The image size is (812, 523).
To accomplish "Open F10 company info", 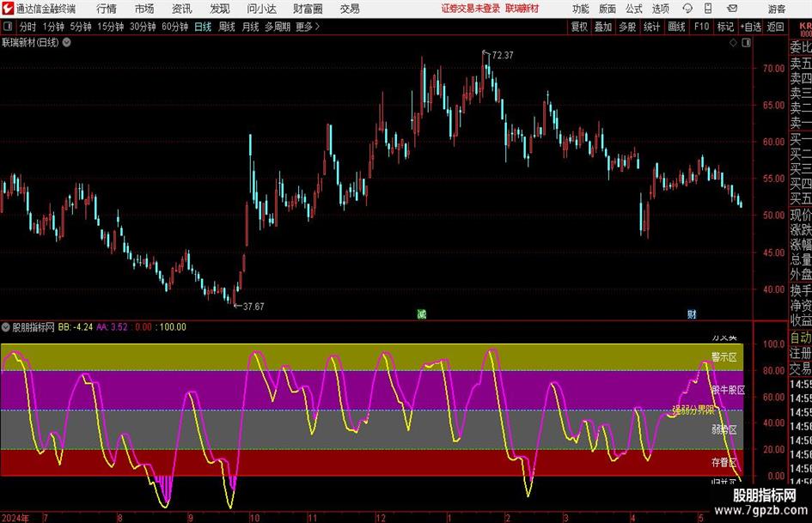I will [x=702, y=27].
